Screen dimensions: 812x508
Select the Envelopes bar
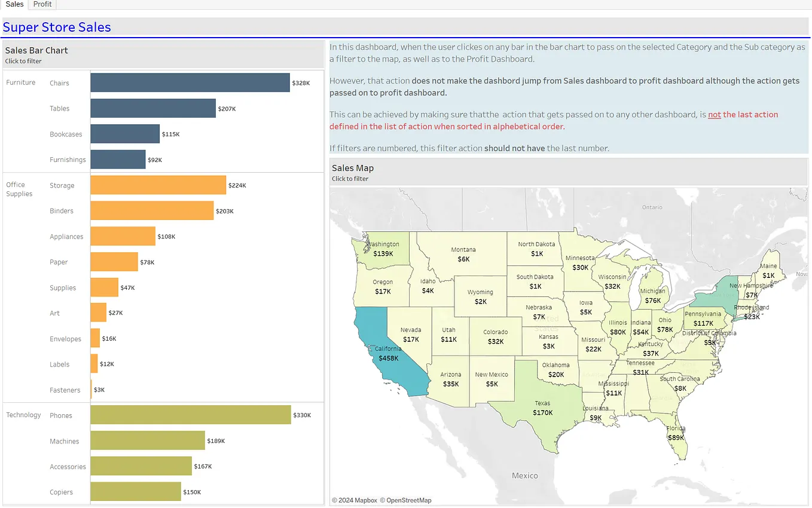(x=95, y=338)
